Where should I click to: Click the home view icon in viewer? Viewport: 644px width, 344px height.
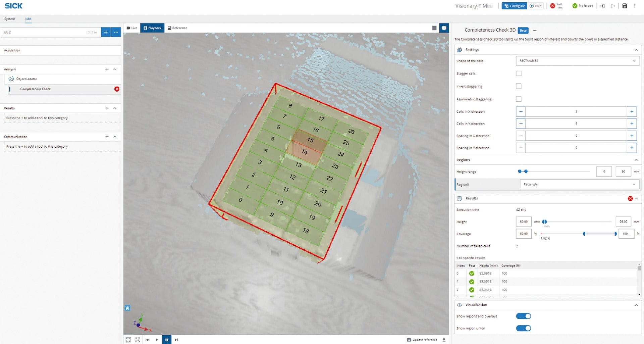pyautogui.click(x=127, y=308)
